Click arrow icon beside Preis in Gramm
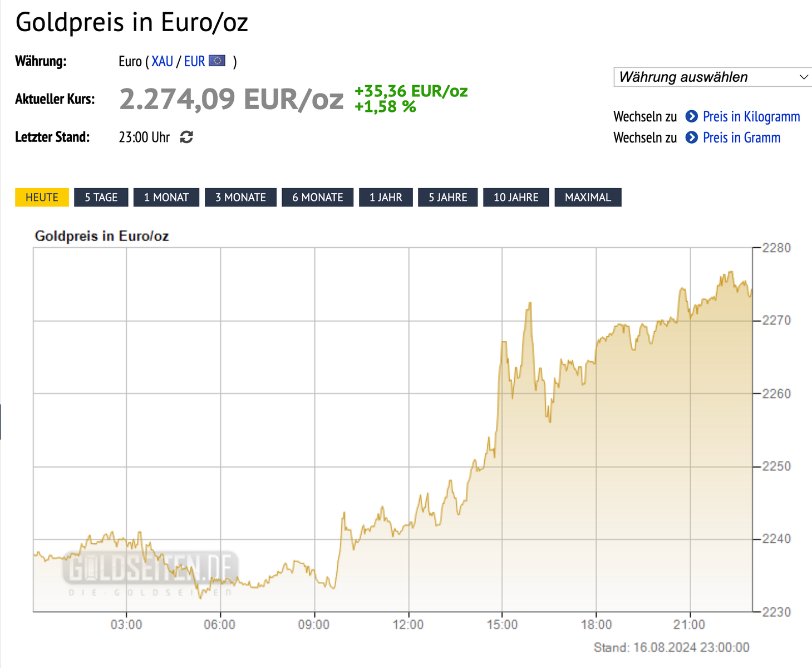The image size is (812, 668). pyautogui.click(x=691, y=137)
